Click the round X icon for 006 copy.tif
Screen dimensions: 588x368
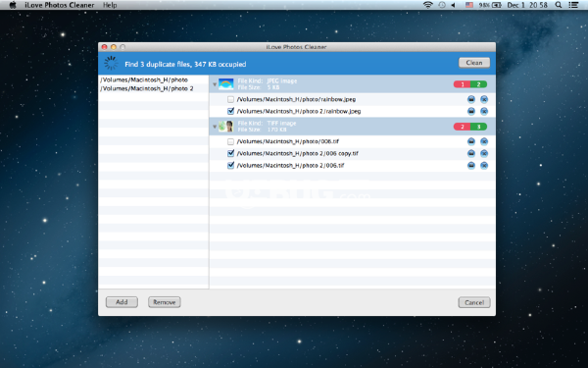(484, 154)
